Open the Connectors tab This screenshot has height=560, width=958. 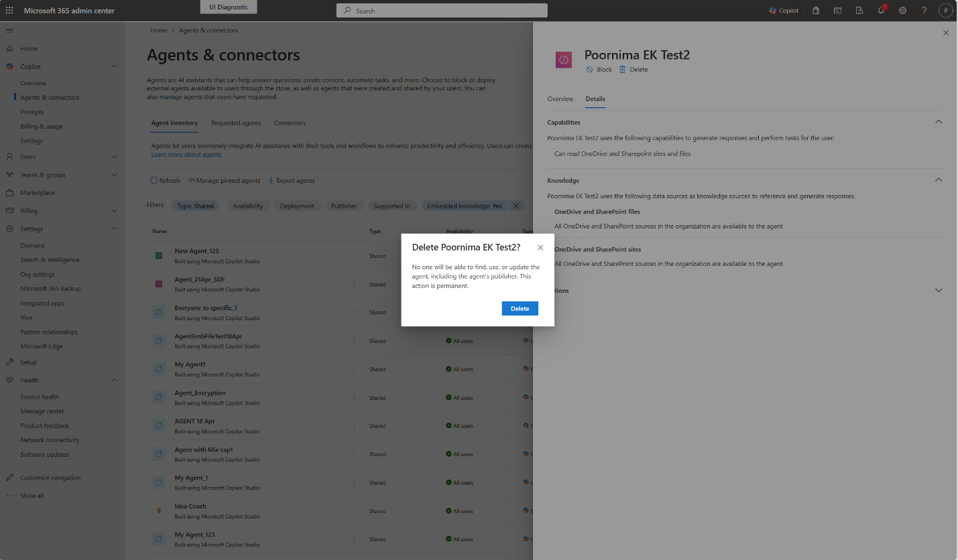pos(290,123)
